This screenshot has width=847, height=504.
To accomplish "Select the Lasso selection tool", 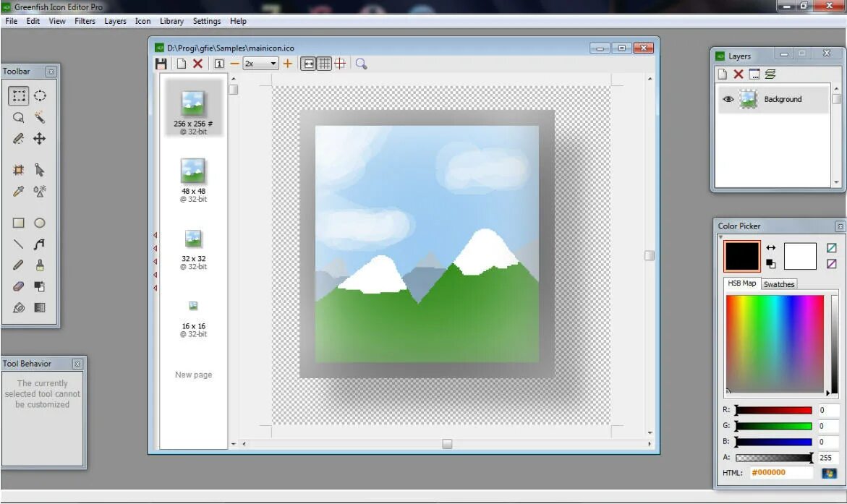I will 19,119.
